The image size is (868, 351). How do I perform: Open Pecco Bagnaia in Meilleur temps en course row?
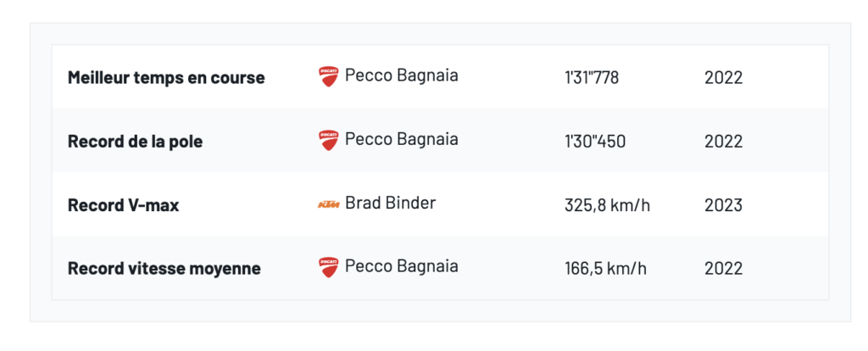[x=401, y=75]
